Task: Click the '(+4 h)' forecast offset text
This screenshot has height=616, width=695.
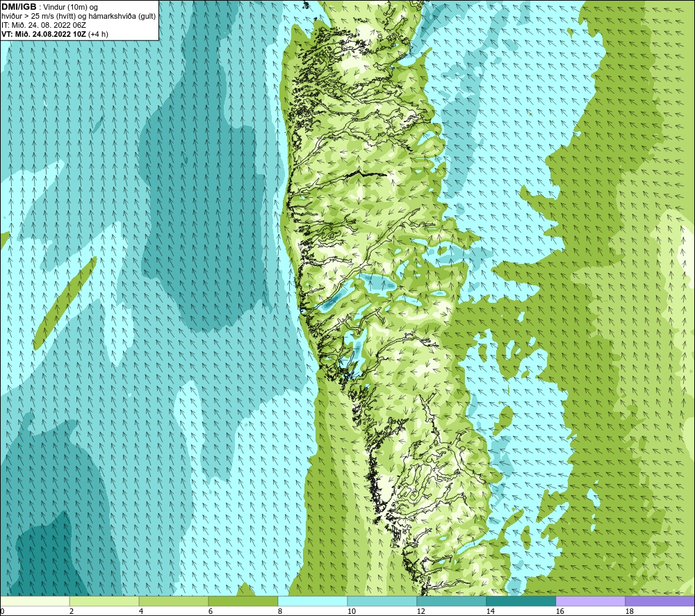Action: (x=98, y=34)
